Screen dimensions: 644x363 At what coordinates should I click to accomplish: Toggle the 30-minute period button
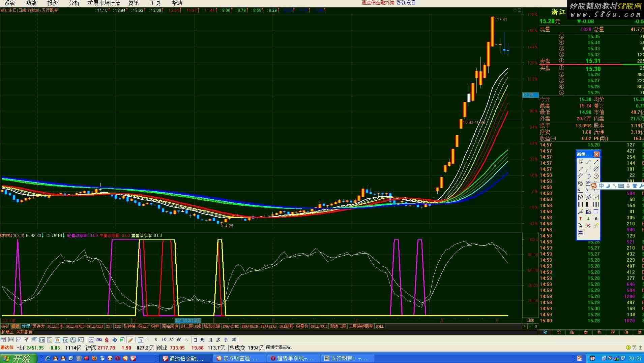(171, 340)
